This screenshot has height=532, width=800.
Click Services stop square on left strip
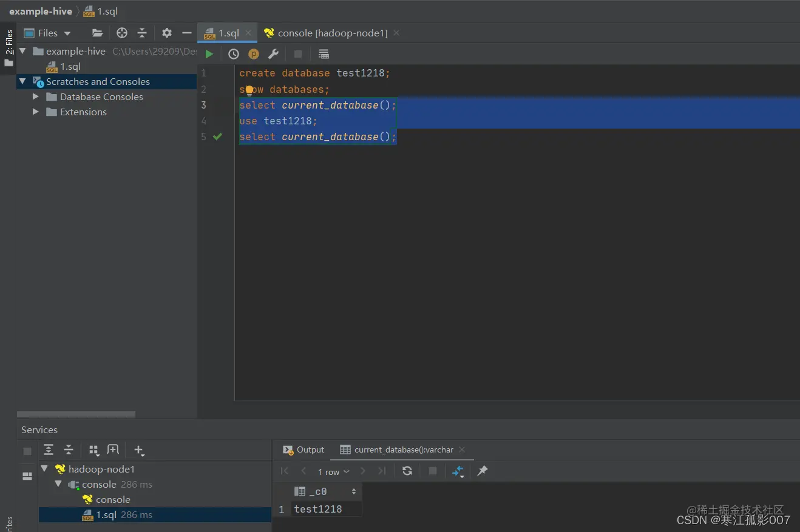click(27, 451)
